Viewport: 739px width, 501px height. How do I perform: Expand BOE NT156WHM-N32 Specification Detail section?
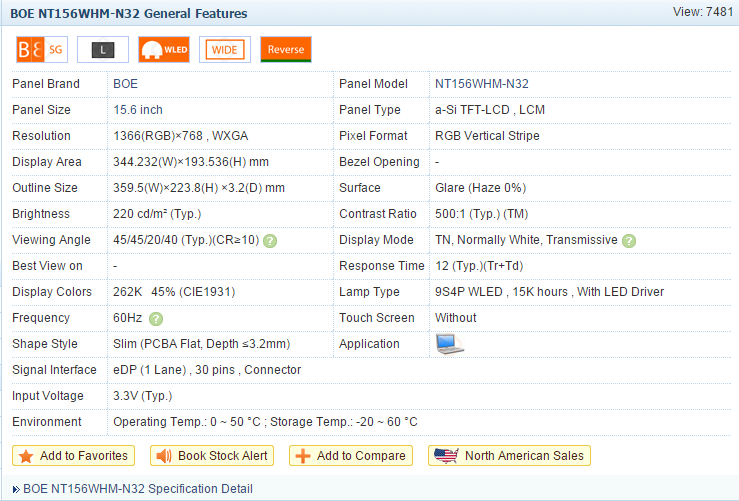coord(130,489)
